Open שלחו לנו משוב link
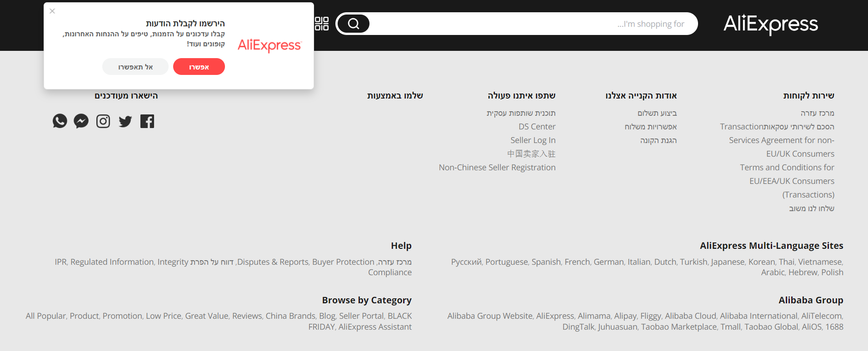 812,208
